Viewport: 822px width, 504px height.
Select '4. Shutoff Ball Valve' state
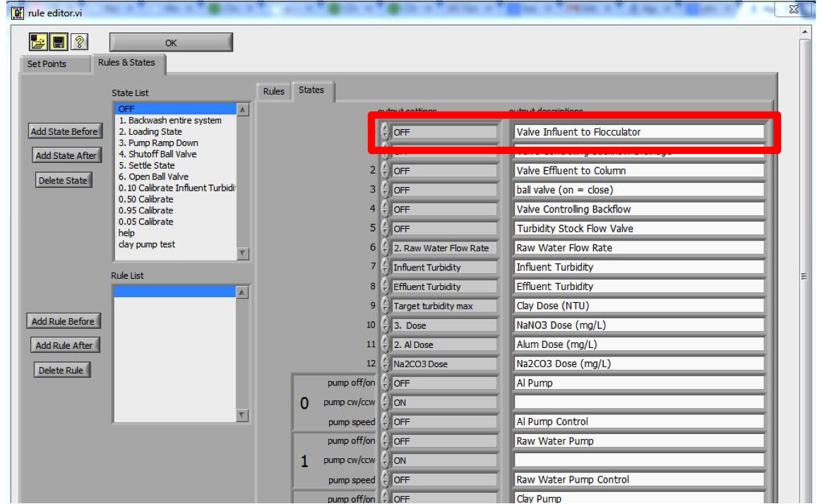[x=176, y=155]
